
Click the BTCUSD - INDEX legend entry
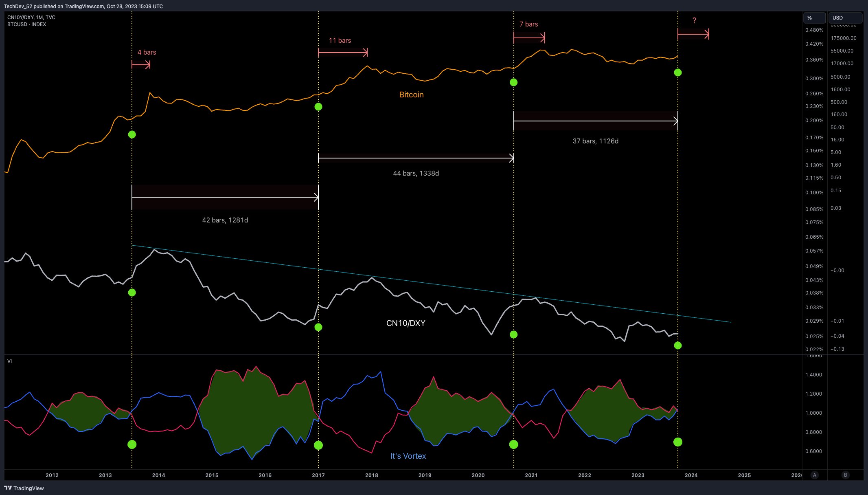point(26,24)
